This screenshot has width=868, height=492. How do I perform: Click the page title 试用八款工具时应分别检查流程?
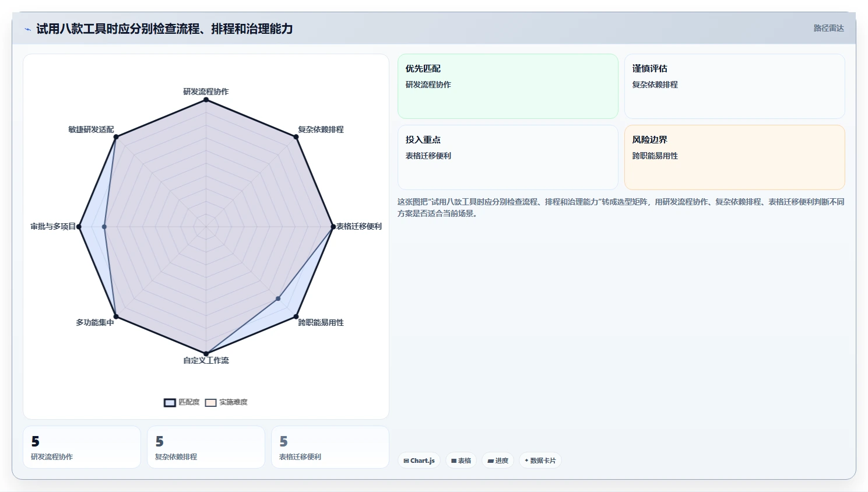click(164, 29)
